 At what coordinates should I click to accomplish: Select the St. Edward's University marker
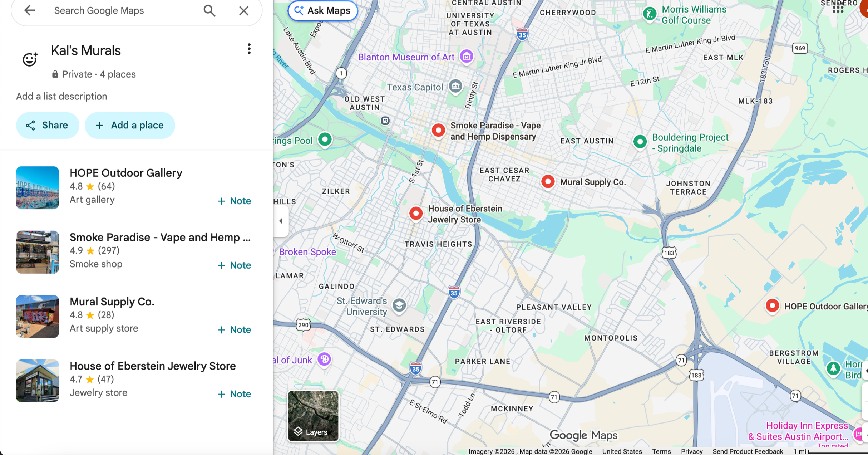tap(399, 305)
